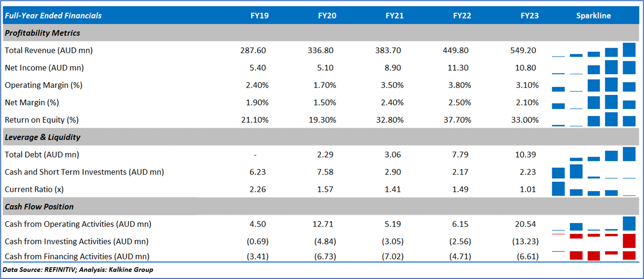Image resolution: width=644 pixels, height=279 pixels.
Task: Click the Cash Flow Position section heading
Action: (39, 207)
